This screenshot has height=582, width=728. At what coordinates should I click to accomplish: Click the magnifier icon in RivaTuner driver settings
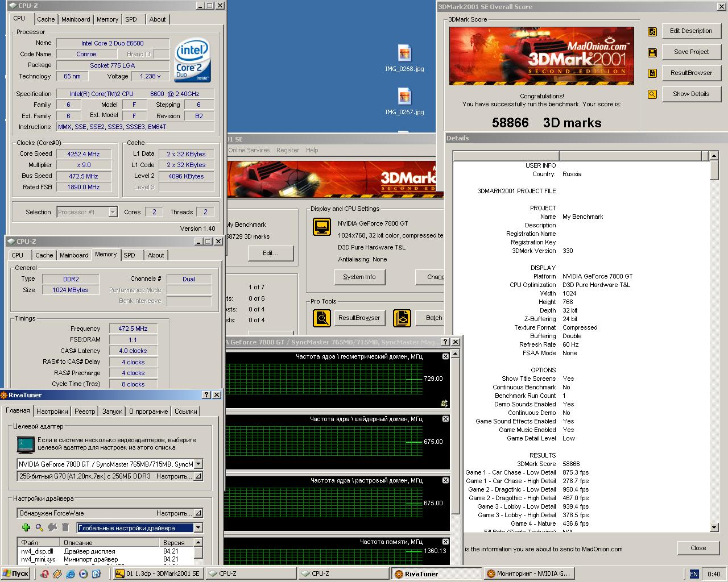click(39, 527)
